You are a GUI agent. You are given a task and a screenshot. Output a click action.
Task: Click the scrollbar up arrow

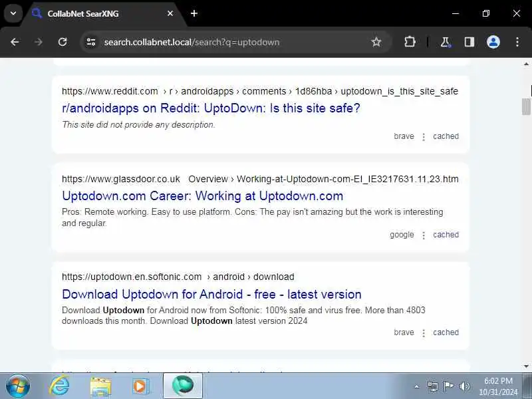click(x=526, y=64)
